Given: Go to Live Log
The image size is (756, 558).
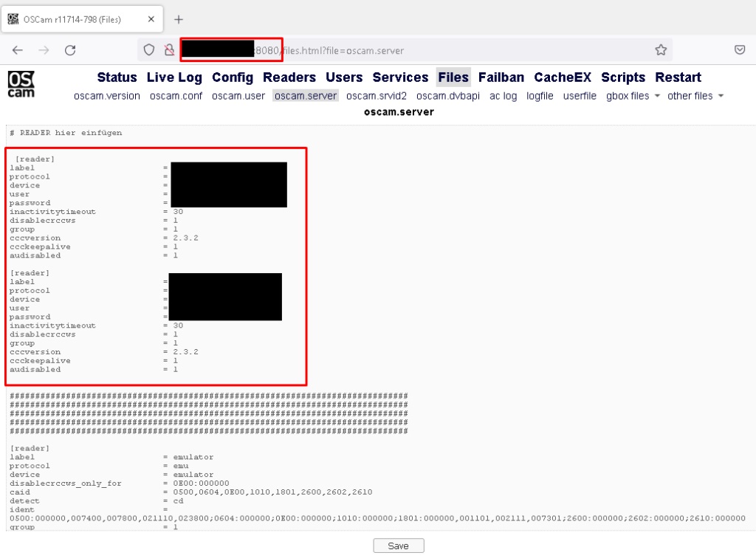Looking at the screenshot, I should (174, 77).
